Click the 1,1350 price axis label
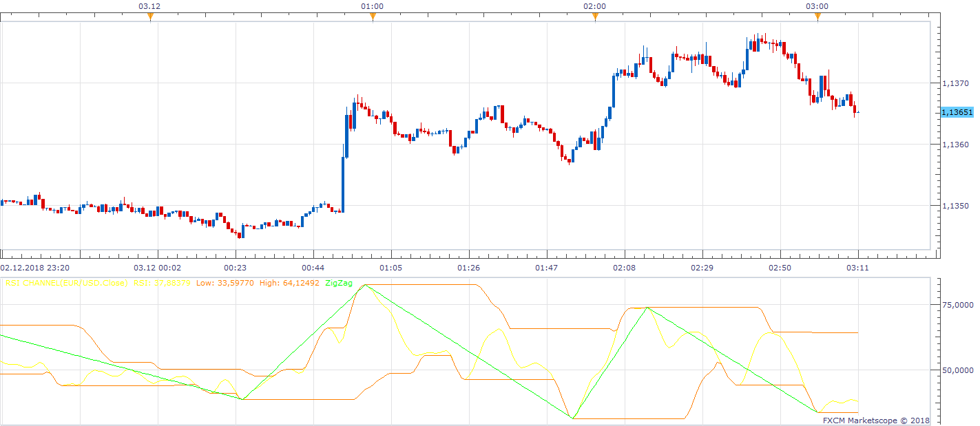The width and height of the screenshot is (980, 426). pos(955,206)
